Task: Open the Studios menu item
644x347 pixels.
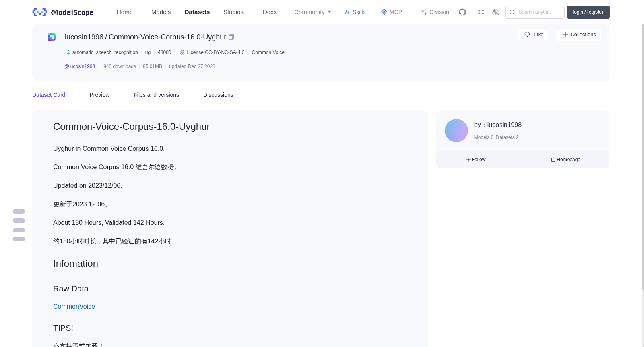Action: pyautogui.click(x=233, y=12)
